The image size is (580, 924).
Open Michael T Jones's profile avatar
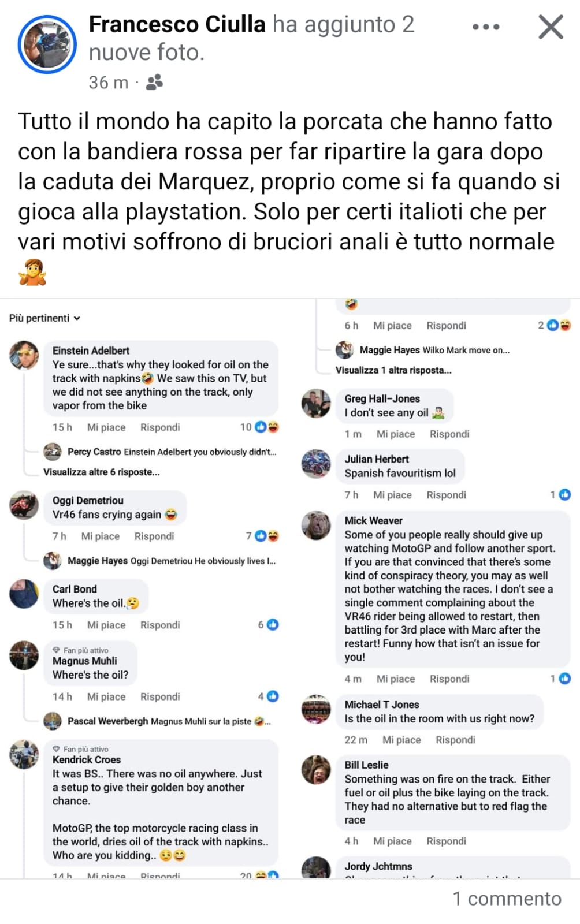click(317, 709)
